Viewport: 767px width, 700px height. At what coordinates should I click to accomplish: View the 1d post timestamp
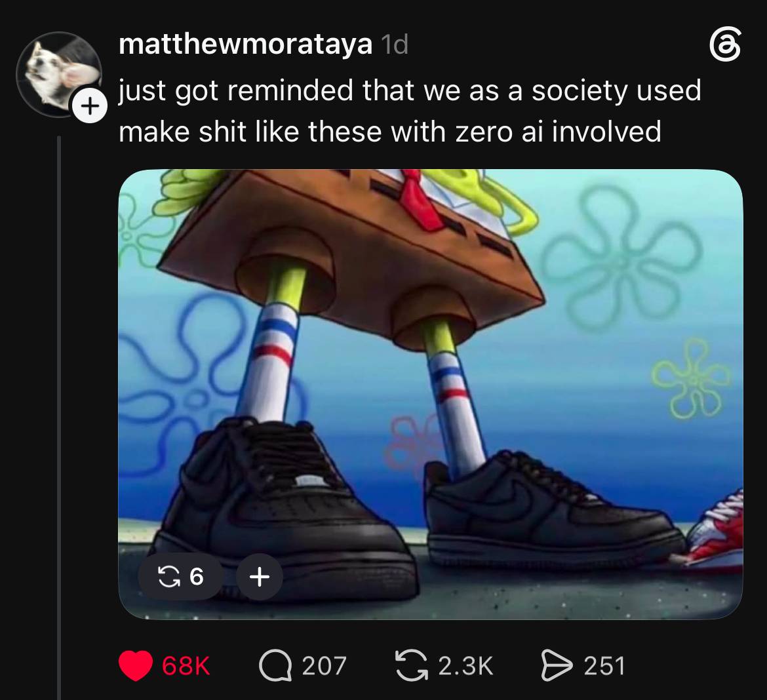394,45
